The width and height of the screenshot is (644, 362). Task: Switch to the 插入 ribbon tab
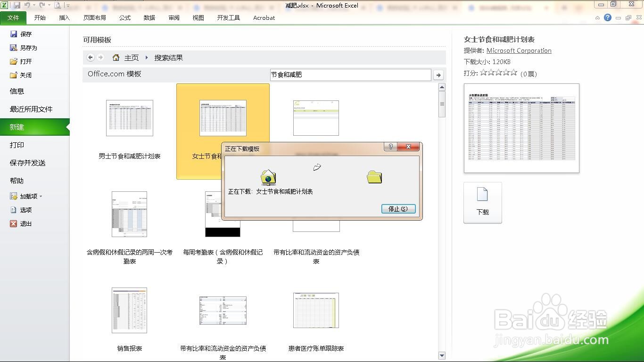[x=65, y=18]
